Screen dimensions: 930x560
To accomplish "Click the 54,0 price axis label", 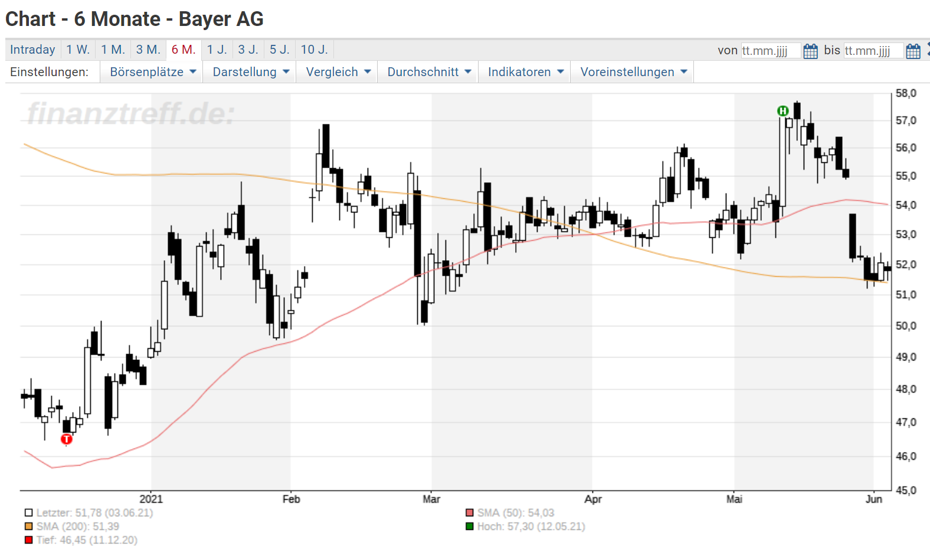I will click(906, 205).
